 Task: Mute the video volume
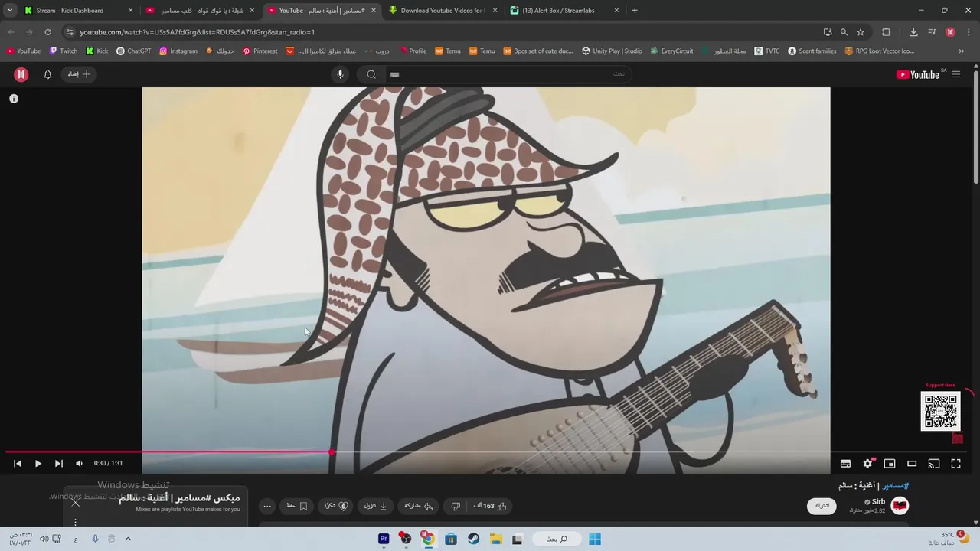(x=79, y=463)
